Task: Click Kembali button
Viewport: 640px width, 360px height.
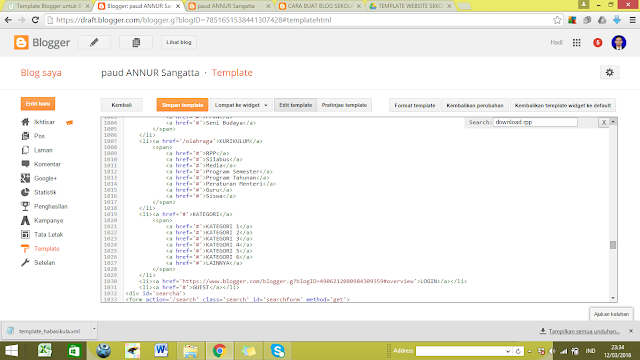Action: point(122,105)
